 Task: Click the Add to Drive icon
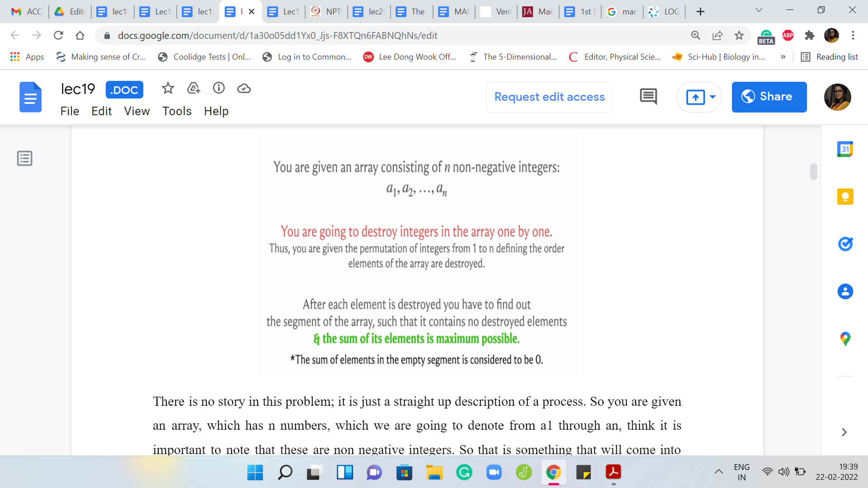click(193, 88)
